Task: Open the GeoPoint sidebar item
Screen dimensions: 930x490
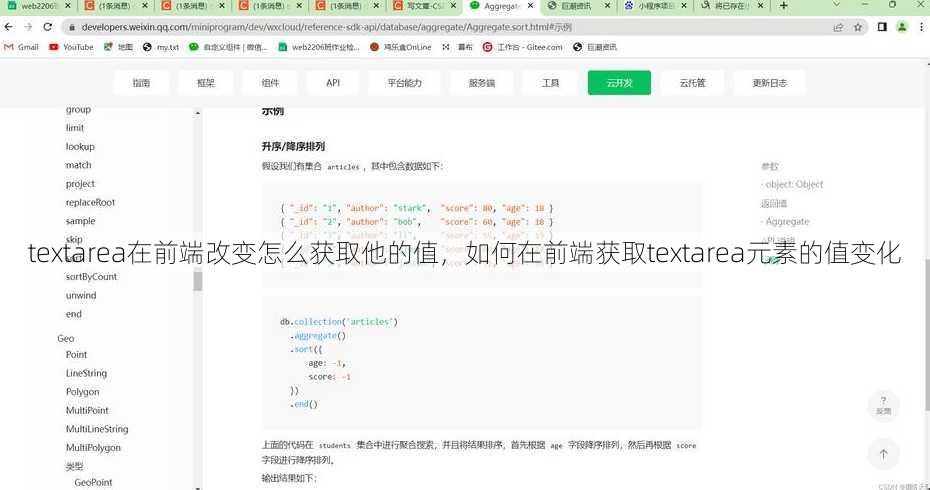Action: tap(93, 482)
